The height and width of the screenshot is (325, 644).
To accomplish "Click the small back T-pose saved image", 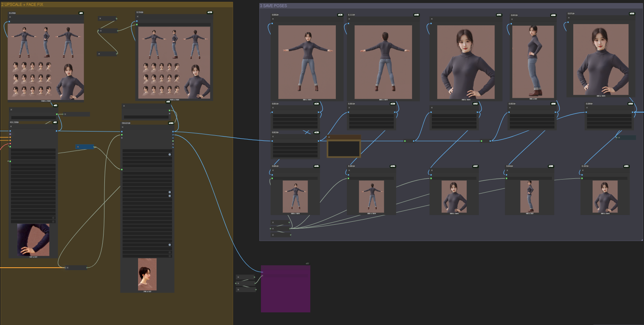I will (x=371, y=197).
